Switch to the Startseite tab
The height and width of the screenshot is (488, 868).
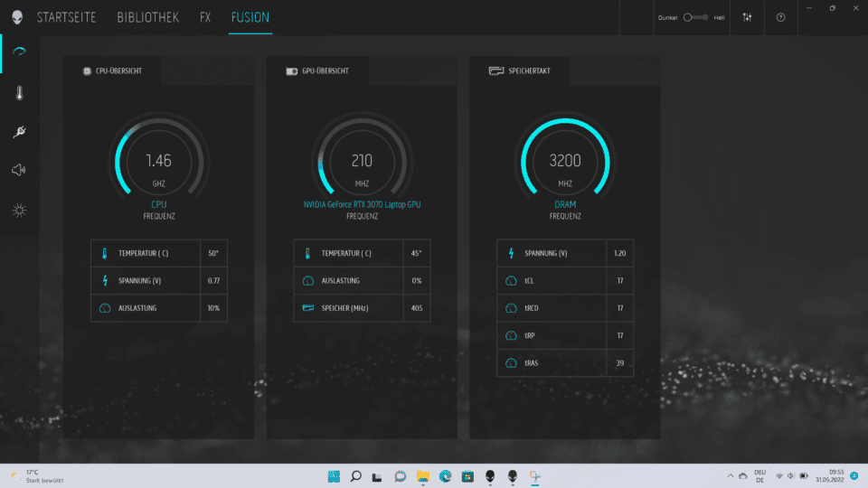coord(69,17)
